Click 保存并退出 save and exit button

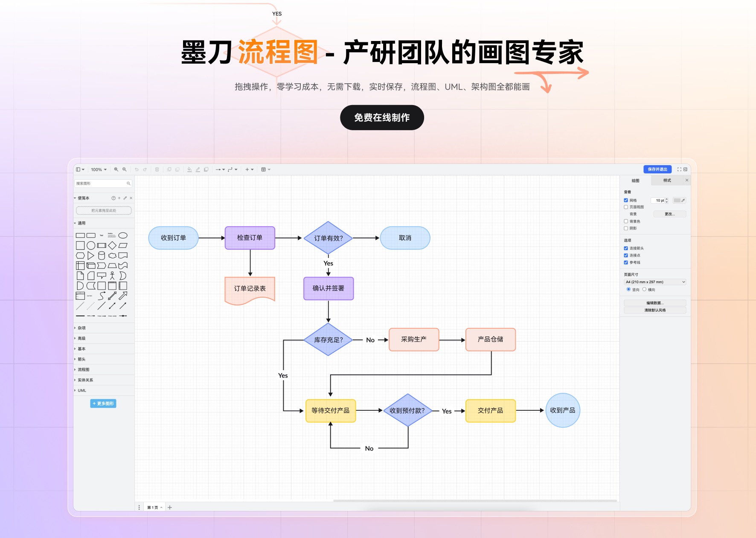pyautogui.click(x=657, y=170)
